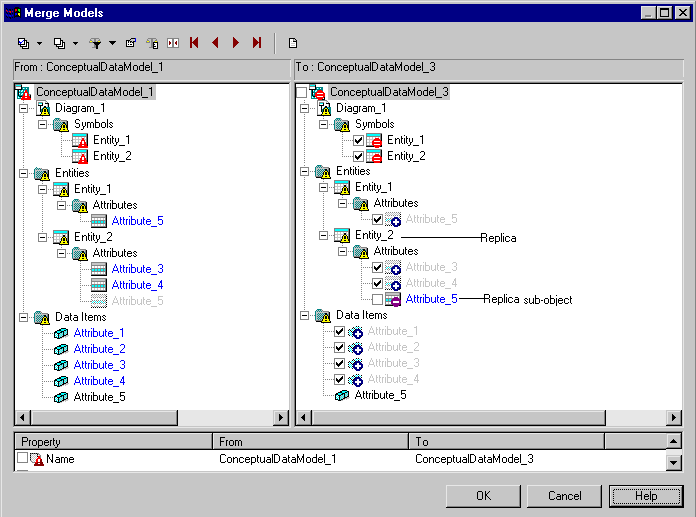Screen dimensions: 696x517
Task: Click OK to confirm the merge
Action: pos(483,496)
